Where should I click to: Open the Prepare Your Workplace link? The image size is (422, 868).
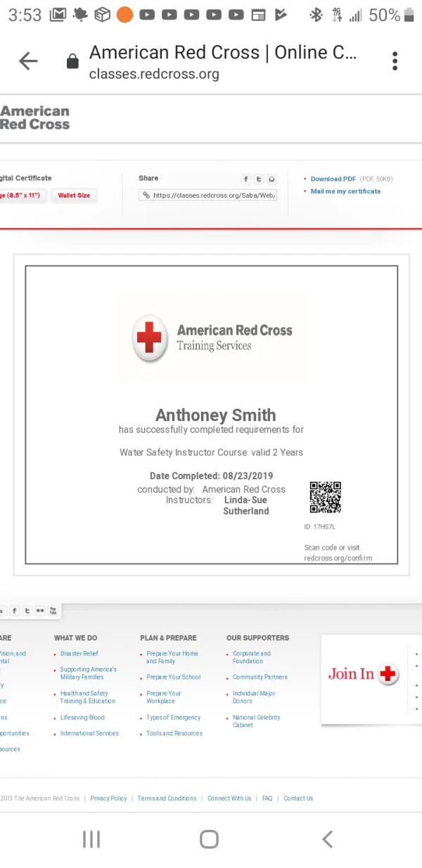click(164, 697)
